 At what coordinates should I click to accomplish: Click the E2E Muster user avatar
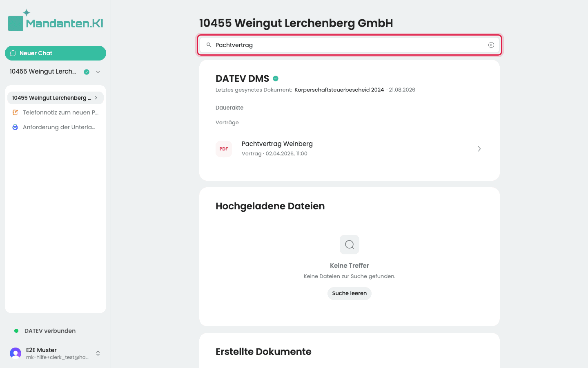[16, 353]
